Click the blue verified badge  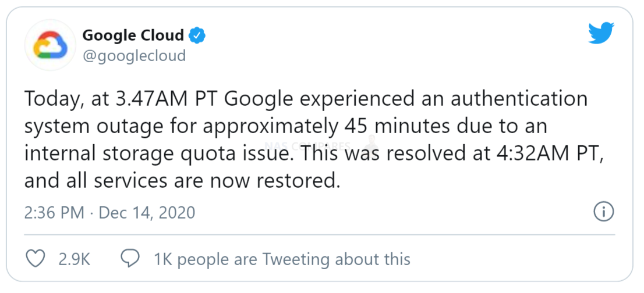(197, 35)
